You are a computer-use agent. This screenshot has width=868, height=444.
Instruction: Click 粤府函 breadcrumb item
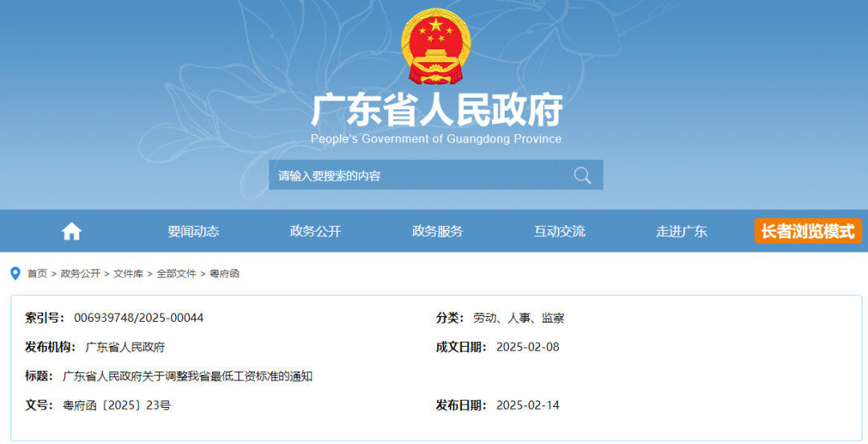(x=224, y=273)
